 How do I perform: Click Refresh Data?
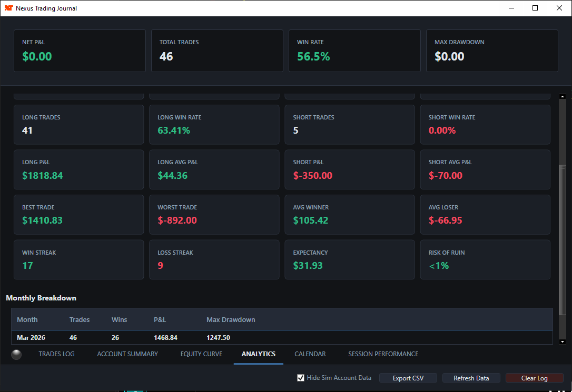click(x=471, y=378)
